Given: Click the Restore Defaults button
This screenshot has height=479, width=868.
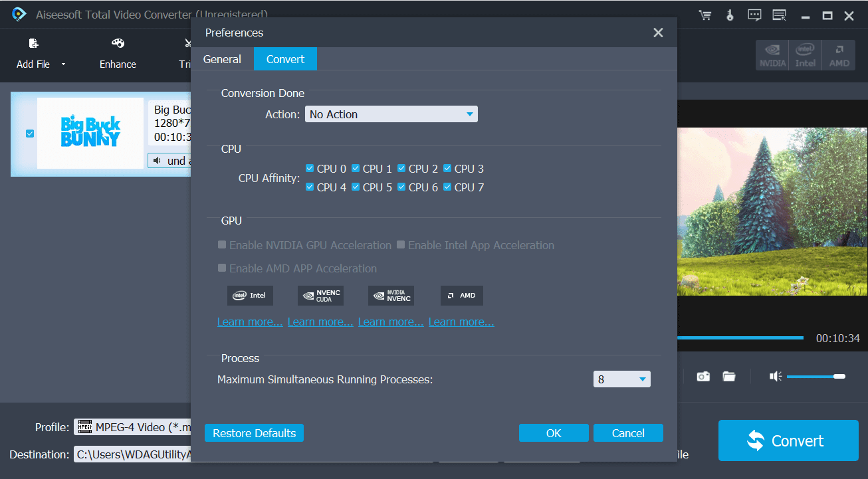Looking at the screenshot, I should (255, 433).
